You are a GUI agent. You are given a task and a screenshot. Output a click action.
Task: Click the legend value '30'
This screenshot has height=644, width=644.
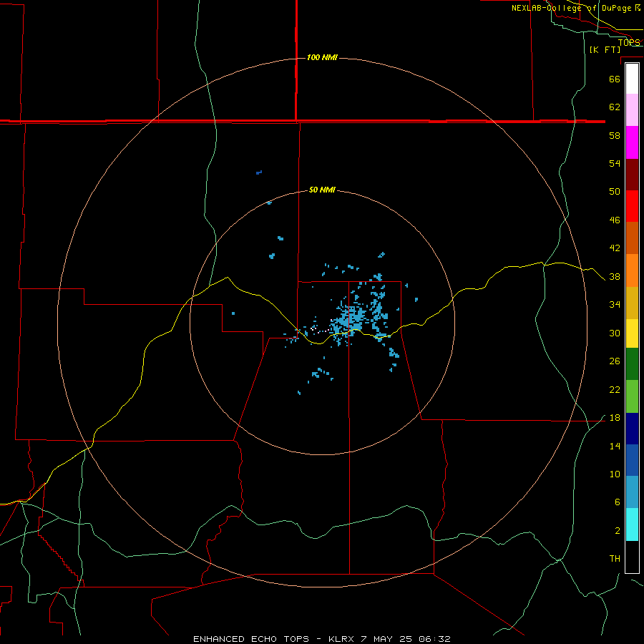coord(615,333)
